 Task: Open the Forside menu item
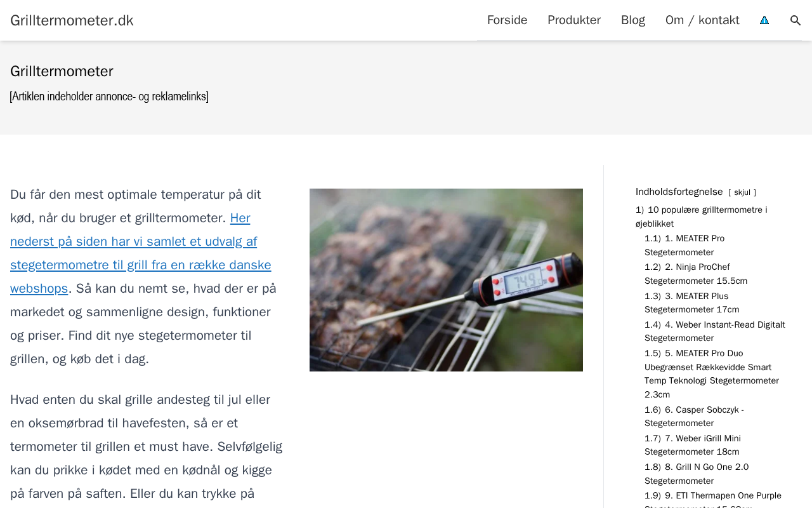(x=507, y=20)
